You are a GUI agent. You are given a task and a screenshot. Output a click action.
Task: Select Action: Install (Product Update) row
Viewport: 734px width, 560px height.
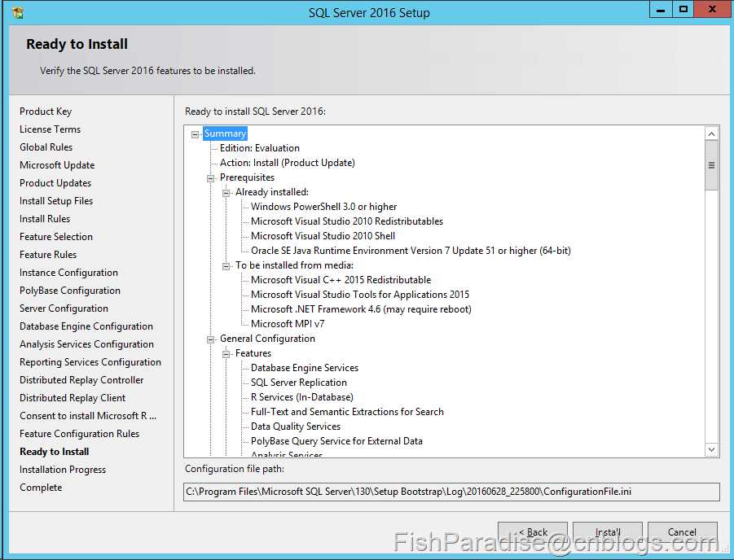[288, 163]
